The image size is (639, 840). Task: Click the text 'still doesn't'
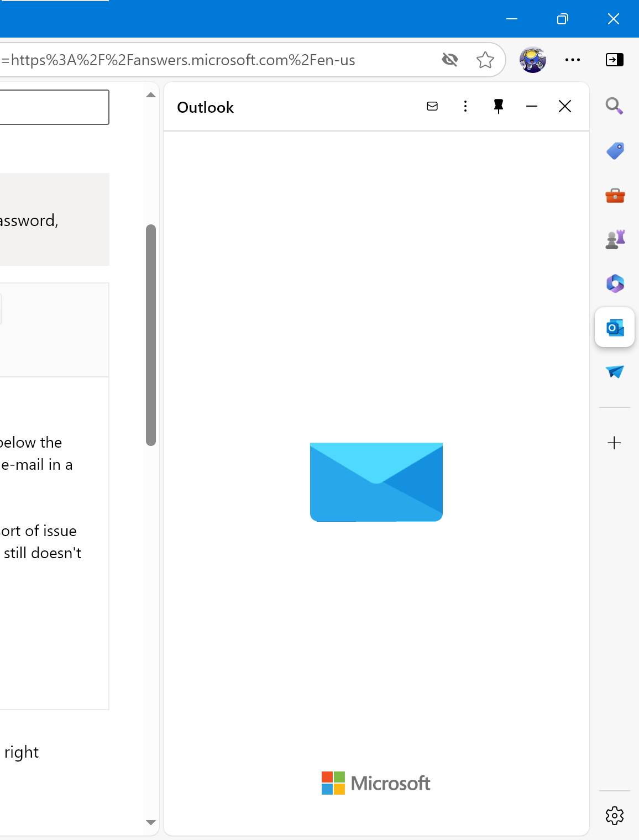click(43, 553)
